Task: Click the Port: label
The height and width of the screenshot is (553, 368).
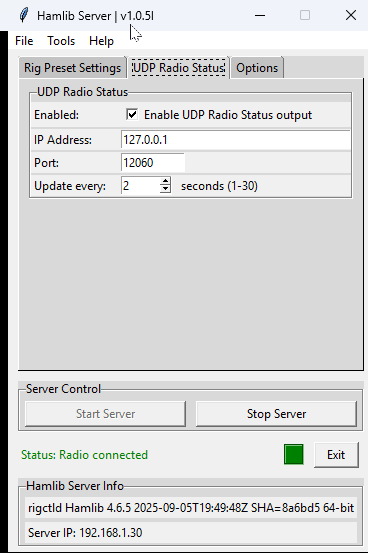Action: 47,163
